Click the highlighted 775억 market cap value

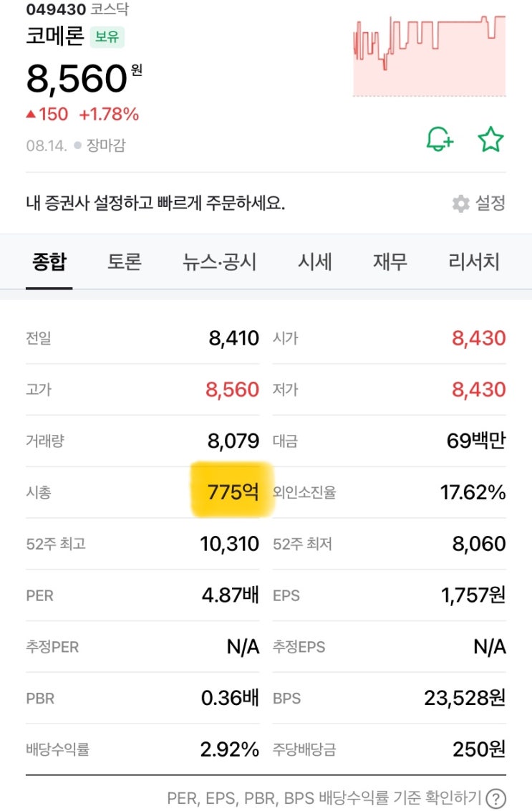click(233, 492)
